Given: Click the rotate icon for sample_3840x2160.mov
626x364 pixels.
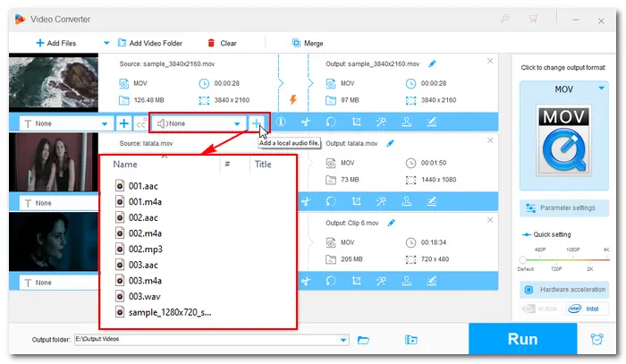Looking at the screenshot, I should tap(331, 123).
